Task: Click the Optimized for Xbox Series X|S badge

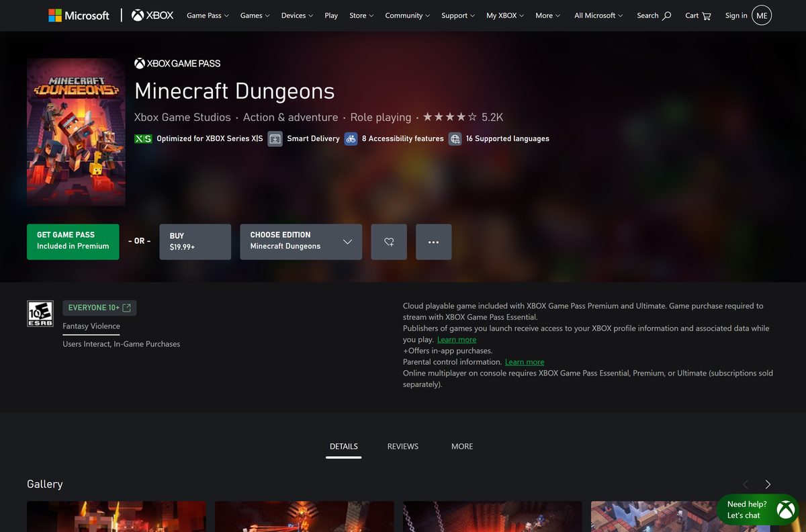Action: tap(143, 138)
